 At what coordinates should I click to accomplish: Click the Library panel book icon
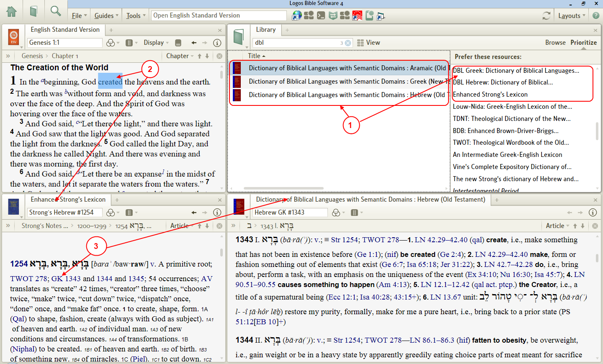239,37
